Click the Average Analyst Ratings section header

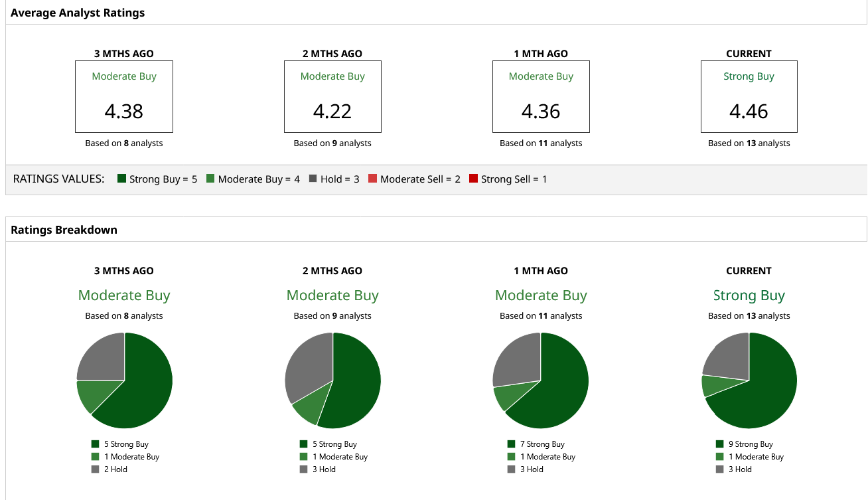tap(78, 13)
